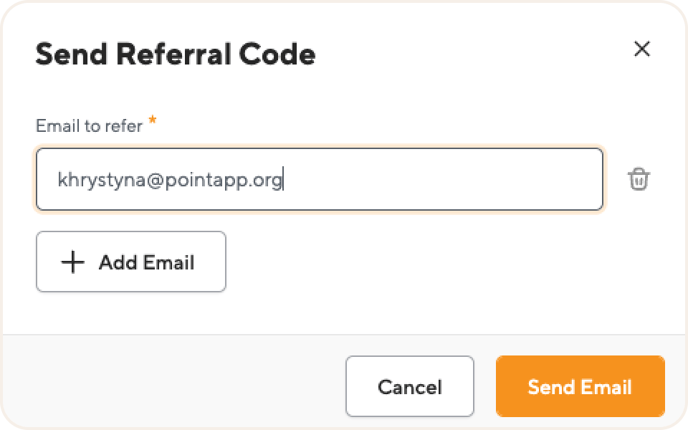Focus the Email to refer input field
The image size is (688, 430).
(319, 179)
